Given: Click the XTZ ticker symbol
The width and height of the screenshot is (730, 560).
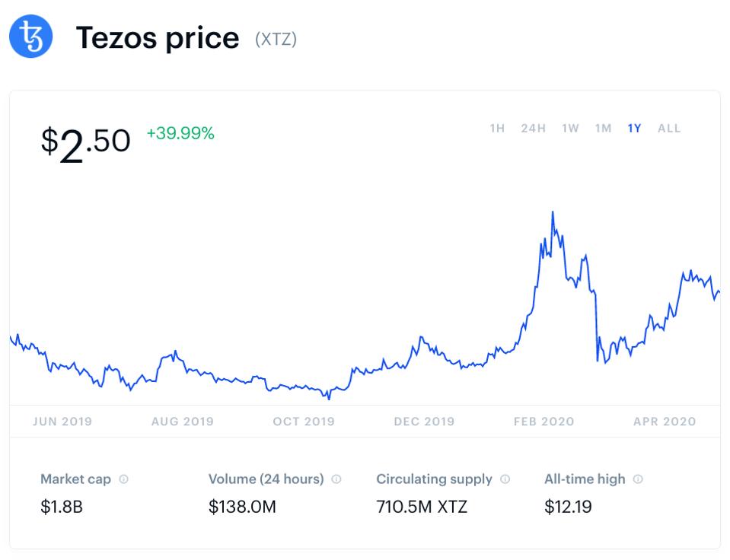Looking at the screenshot, I should click(276, 40).
